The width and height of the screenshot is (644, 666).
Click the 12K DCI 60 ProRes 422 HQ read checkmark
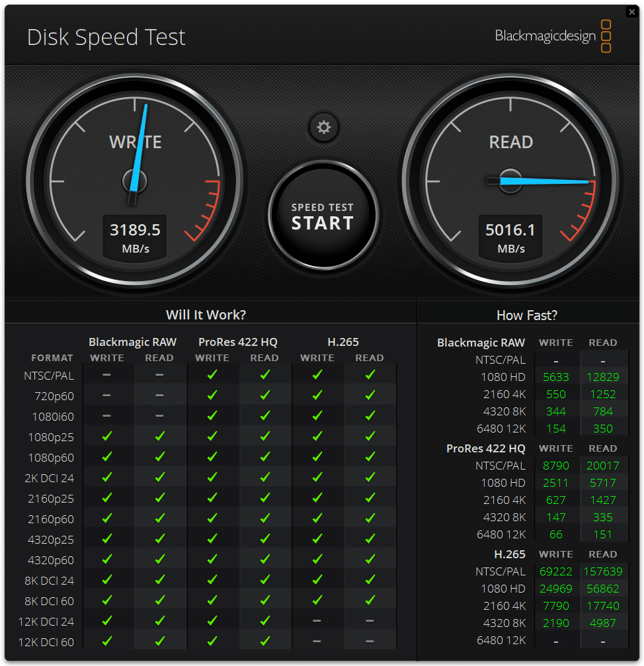(265, 642)
